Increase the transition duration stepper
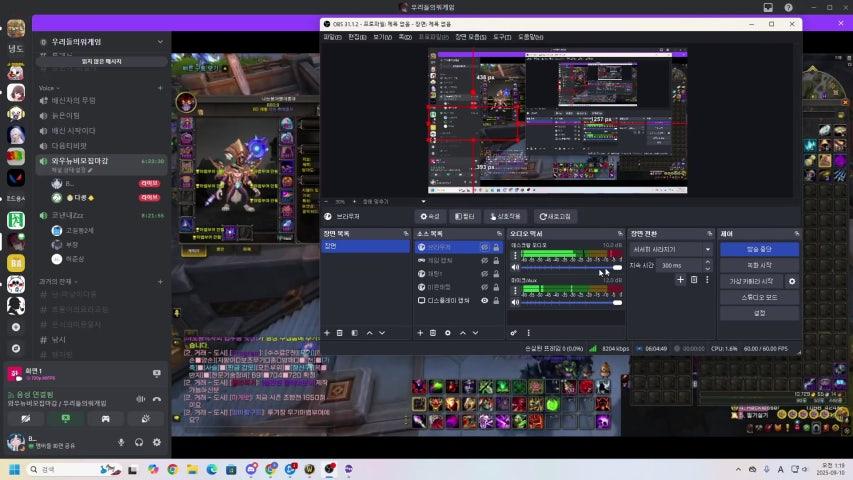Screen dimensions: 853x480 (707, 262)
